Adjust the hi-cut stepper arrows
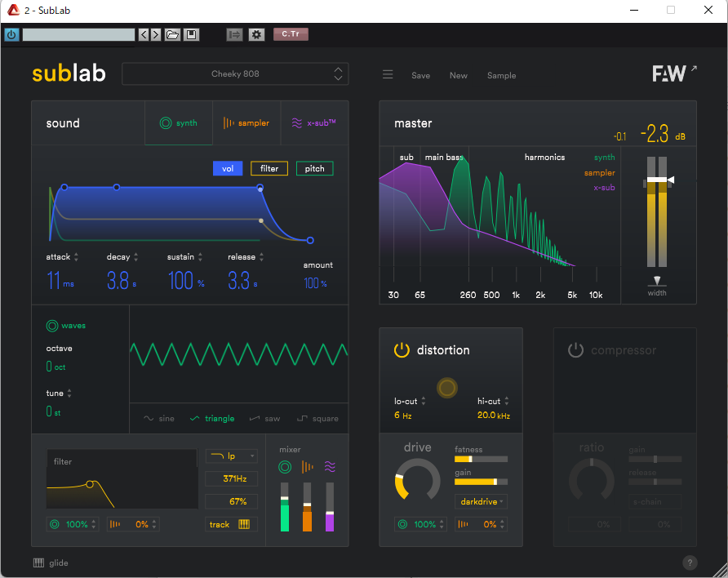Viewport: 728px width, 578px height. [x=507, y=401]
